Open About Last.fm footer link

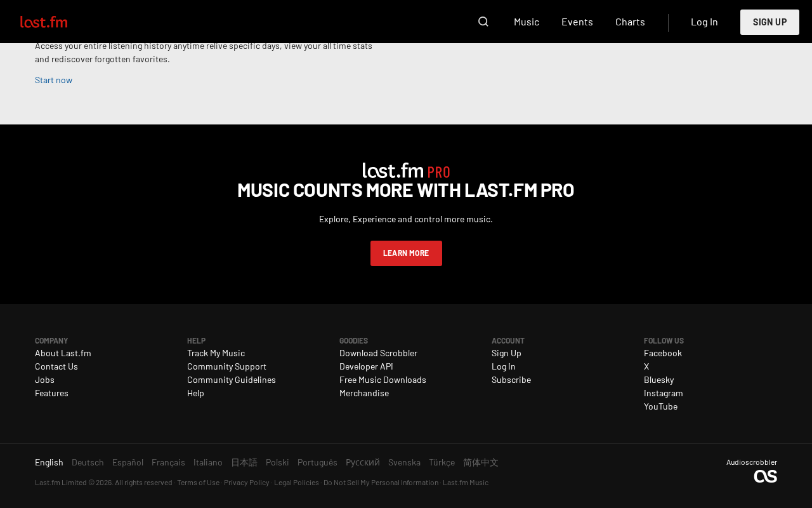(63, 353)
